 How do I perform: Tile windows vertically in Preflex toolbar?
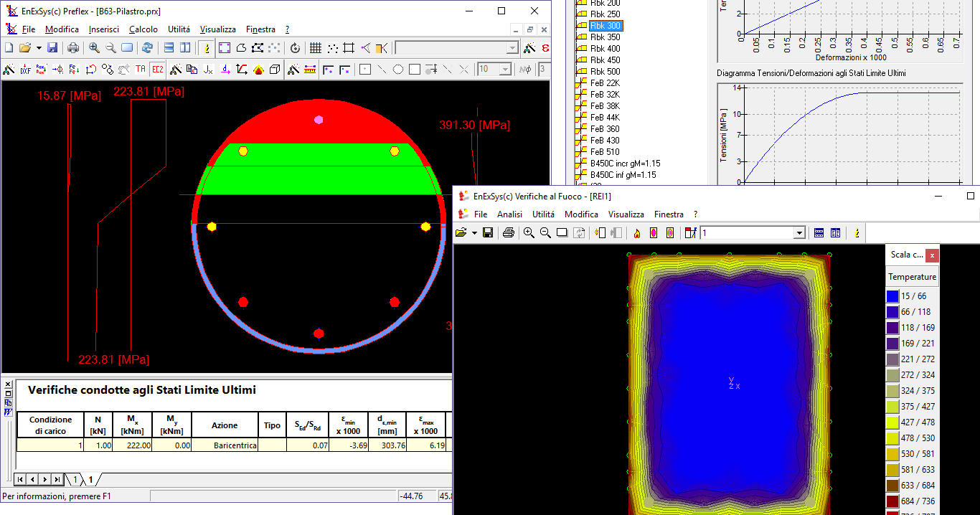click(x=185, y=48)
